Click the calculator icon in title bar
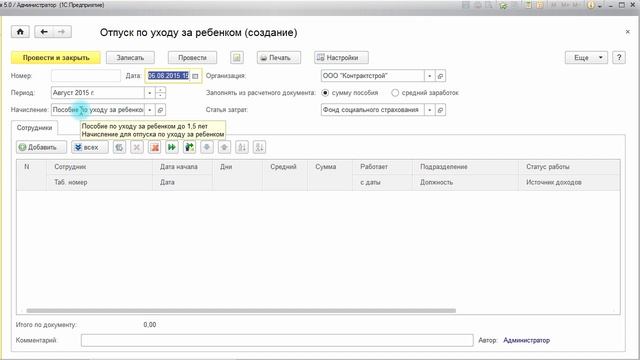The height and width of the screenshot is (360, 640). click(529, 5)
